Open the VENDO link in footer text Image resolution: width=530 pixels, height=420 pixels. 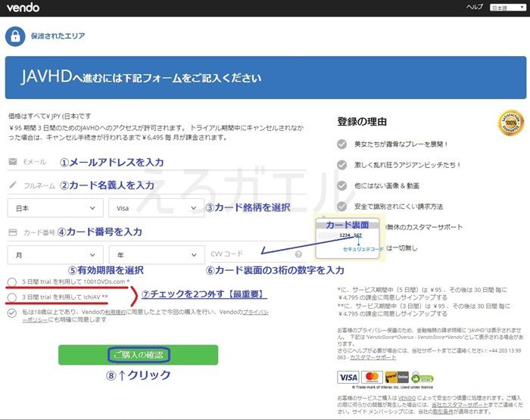[407, 398]
